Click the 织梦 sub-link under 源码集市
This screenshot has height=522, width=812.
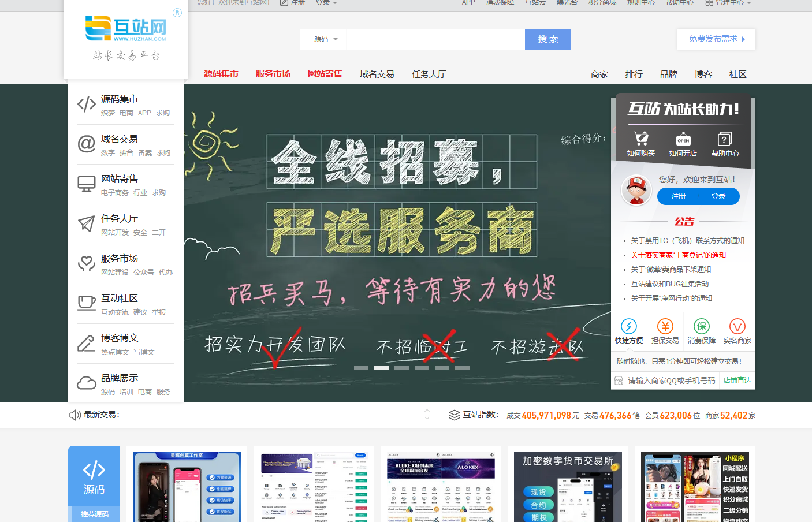coord(108,113)
